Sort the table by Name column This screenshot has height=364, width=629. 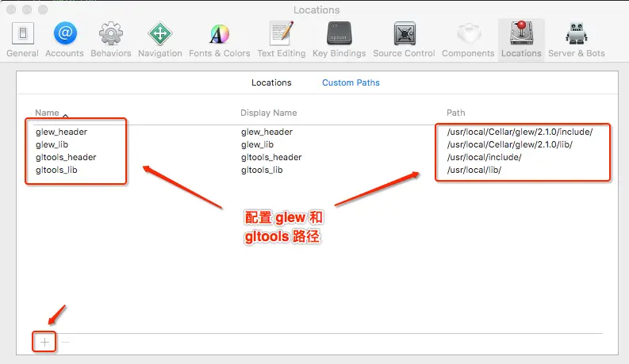coord(48,113)
